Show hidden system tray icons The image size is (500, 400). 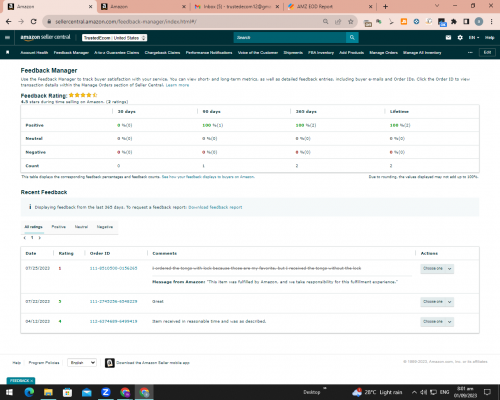414,392
